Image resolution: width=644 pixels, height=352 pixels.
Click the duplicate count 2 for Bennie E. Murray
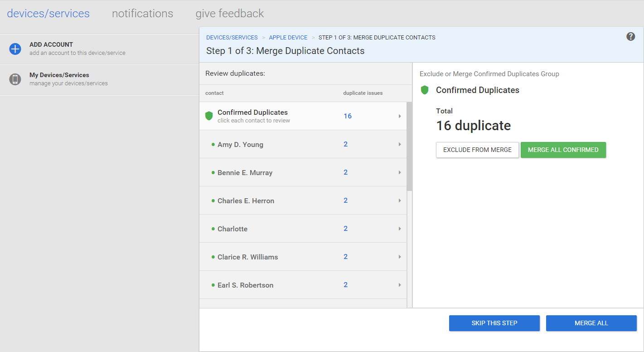pos(345,172)
